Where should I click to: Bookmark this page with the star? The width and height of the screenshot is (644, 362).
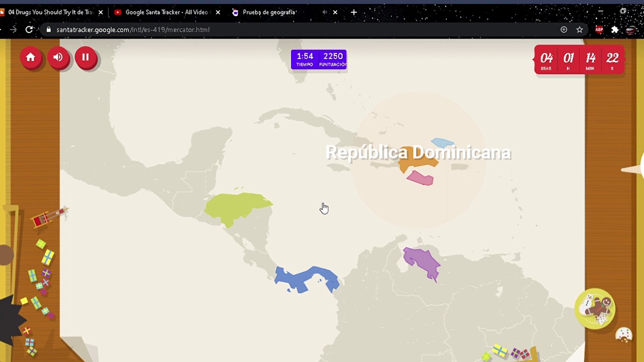[580, 30]
